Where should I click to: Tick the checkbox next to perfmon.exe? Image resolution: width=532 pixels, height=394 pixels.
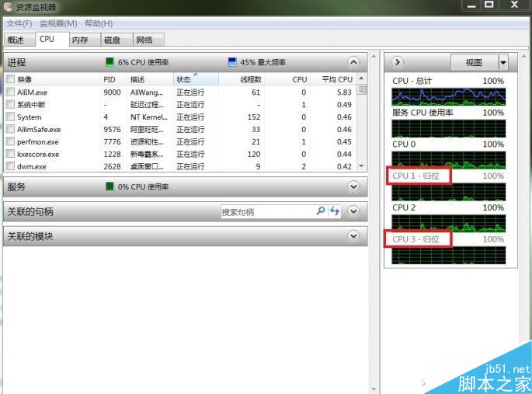10,142
